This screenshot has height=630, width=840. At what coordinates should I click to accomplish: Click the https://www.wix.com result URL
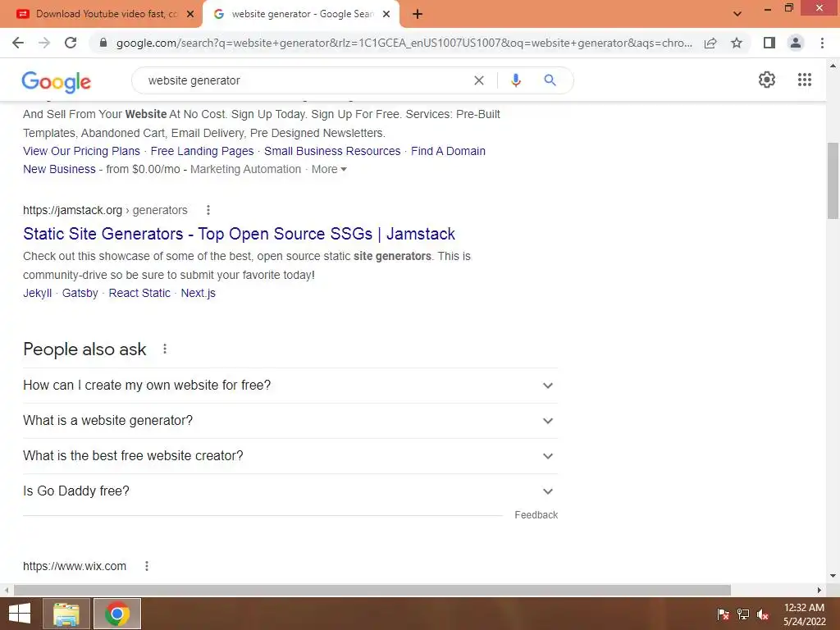point(75,566)
